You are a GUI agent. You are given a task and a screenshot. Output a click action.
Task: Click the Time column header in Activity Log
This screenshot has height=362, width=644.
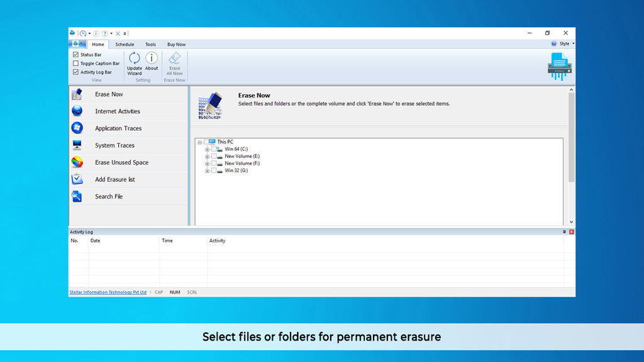point(183,241)
